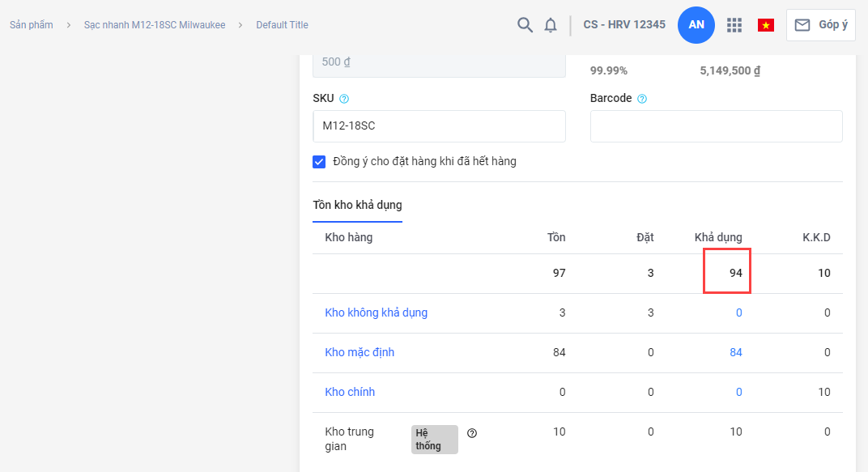
Task: Click the Vietnam flag language icon
Action: (765, 25)
